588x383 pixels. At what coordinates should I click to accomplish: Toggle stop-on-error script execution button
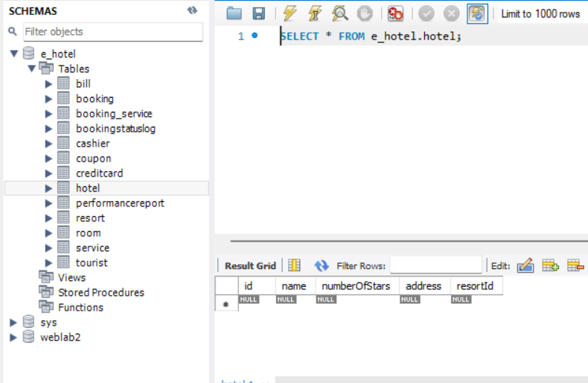[395, 13]
